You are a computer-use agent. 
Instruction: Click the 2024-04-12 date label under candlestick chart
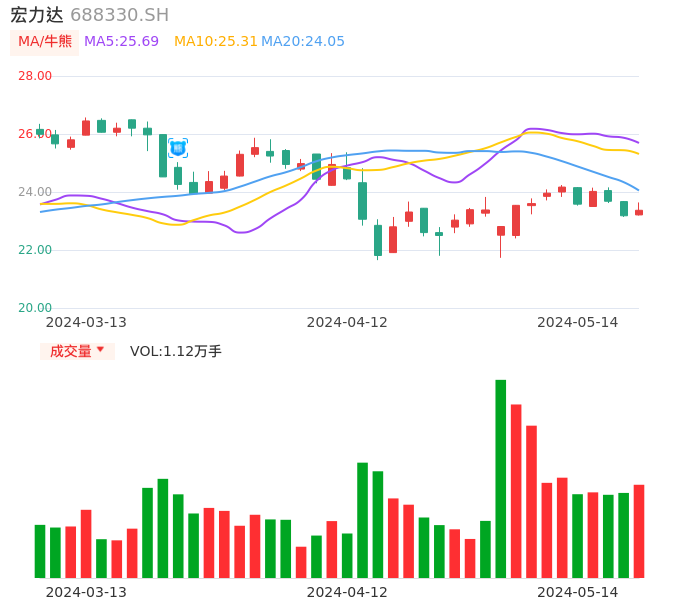pyautogui.click(x=347, y=322)
